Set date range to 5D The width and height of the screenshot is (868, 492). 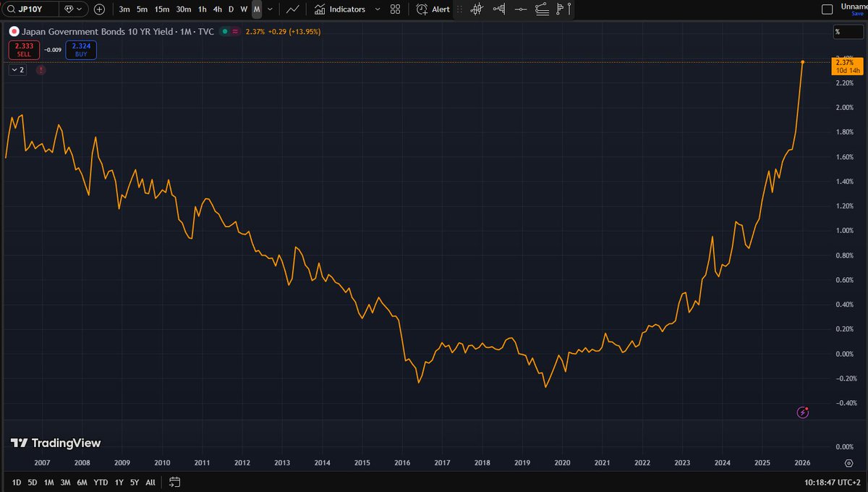coord(33,482)
